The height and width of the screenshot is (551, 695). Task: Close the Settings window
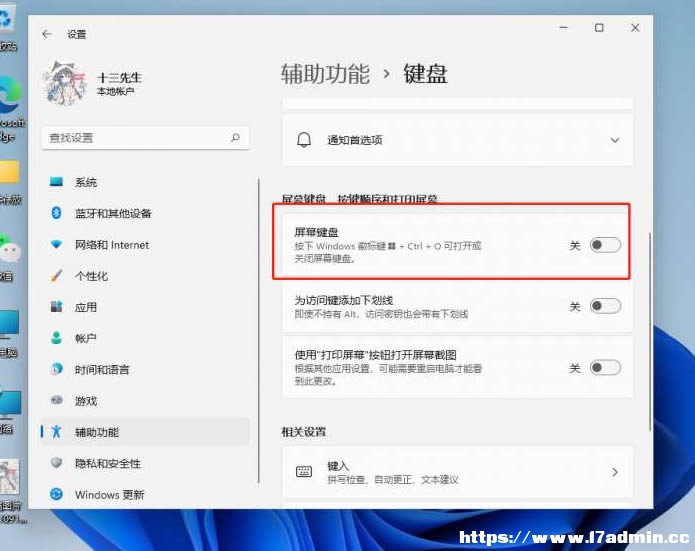(635, 27)
